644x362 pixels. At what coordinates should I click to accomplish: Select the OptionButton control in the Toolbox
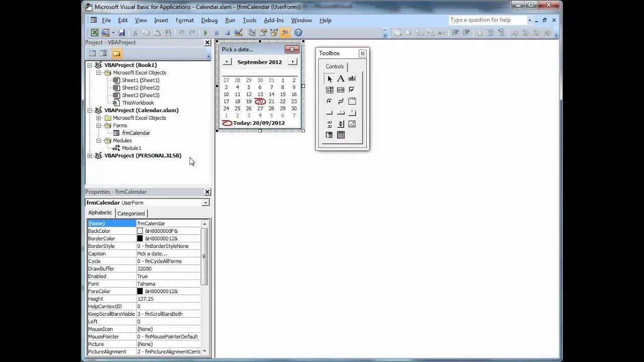[329, 101]
